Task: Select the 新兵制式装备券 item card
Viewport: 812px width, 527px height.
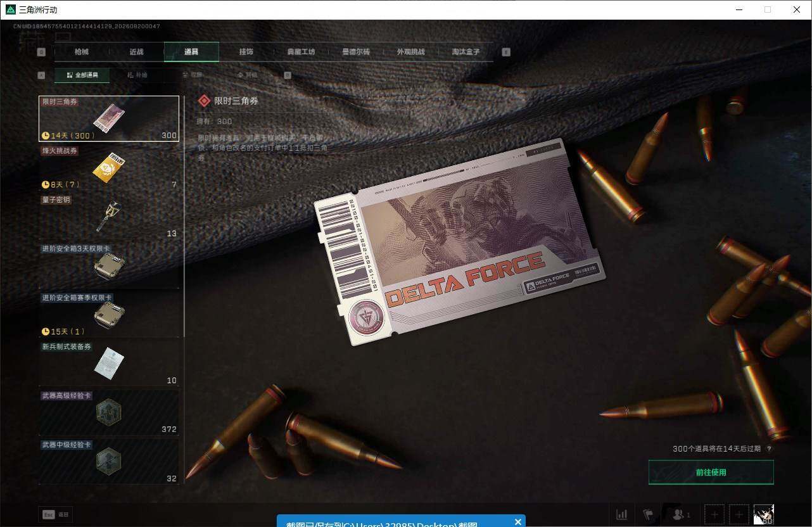Action: click(x=109, y=364)
